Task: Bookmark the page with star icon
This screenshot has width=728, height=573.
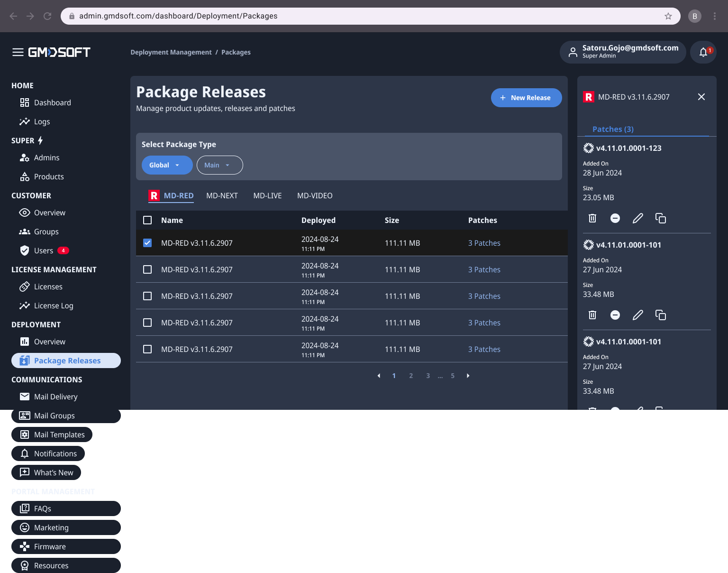Action: (668, 16)
